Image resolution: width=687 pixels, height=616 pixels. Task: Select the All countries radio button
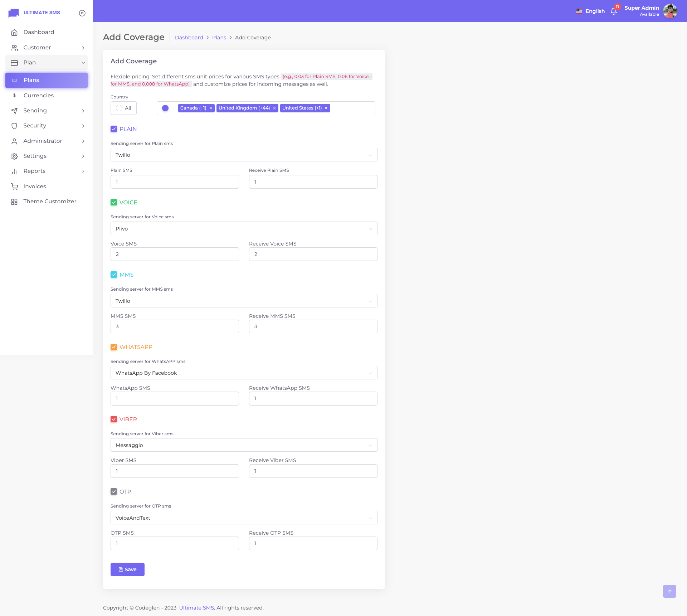pos(119,108)
